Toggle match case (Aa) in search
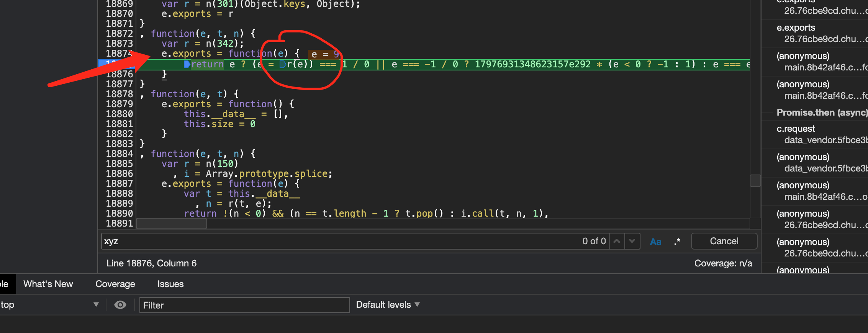This screenshot has width=868, height=333. (x=655, y=242)
